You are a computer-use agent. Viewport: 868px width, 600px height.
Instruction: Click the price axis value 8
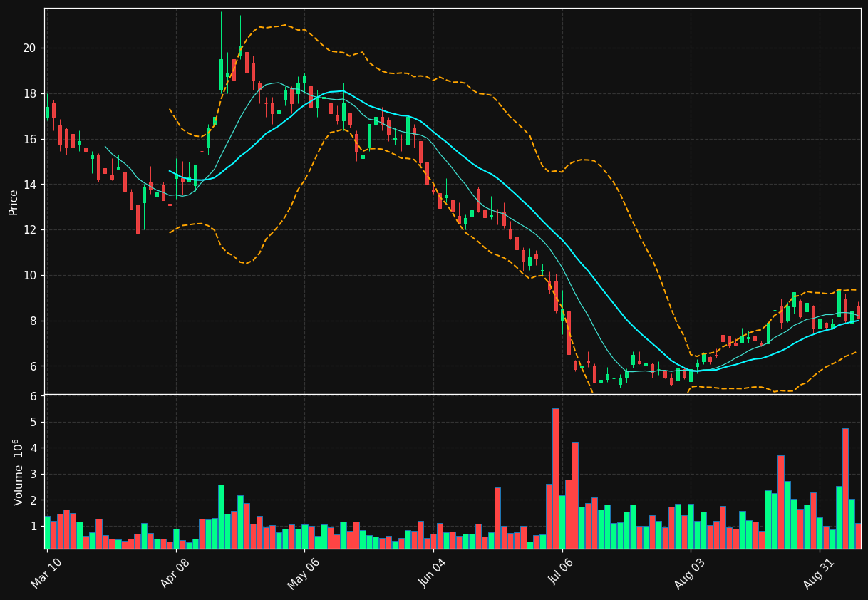tap(33, 321)
